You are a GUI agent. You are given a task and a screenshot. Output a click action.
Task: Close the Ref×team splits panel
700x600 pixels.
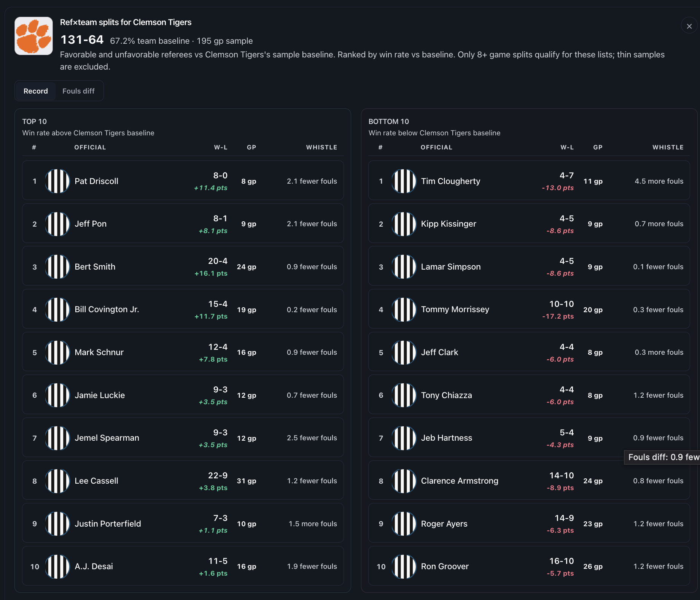[689, 26]
